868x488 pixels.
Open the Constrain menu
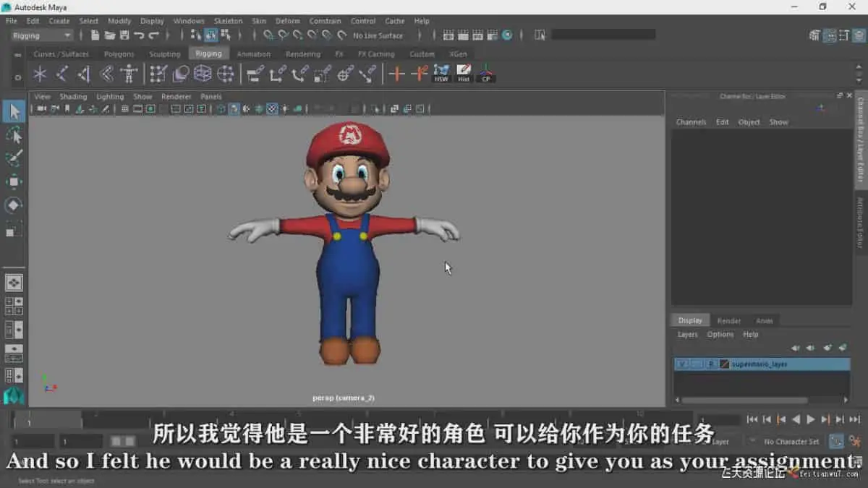(x=325, y=21)
